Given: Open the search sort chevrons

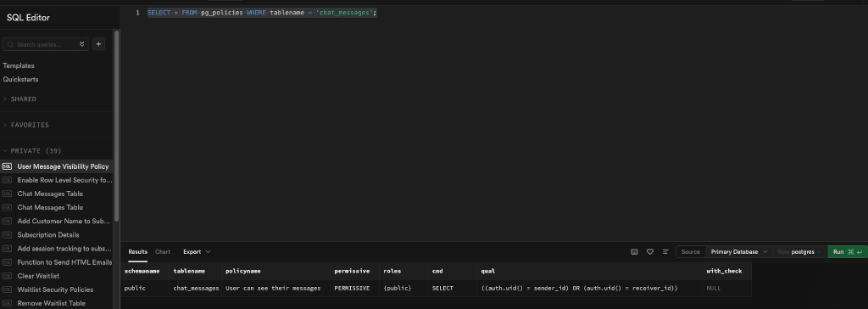Looking at the screenshot, I should (82, 44).
